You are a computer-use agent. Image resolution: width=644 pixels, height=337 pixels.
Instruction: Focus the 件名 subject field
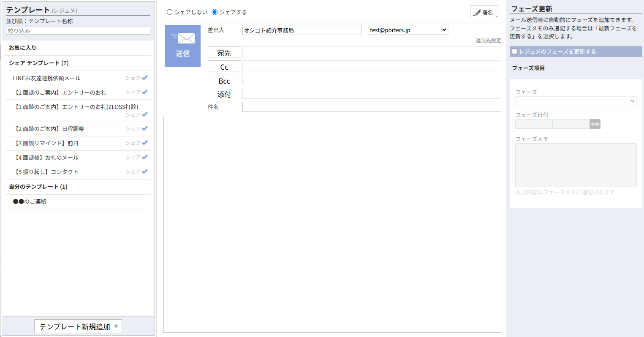click(x=372, y=107)
